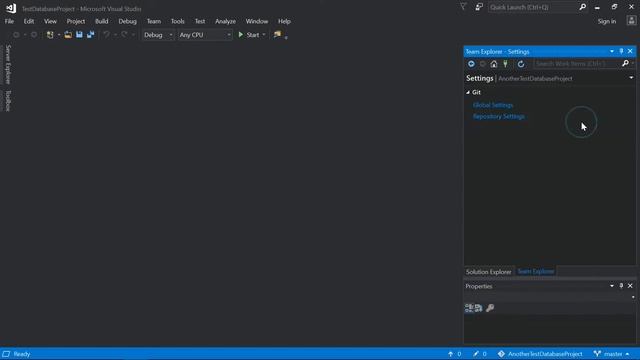
Task: Click the feedback icon in title bar
Action: pyautogui.click(x=479, y=7)
